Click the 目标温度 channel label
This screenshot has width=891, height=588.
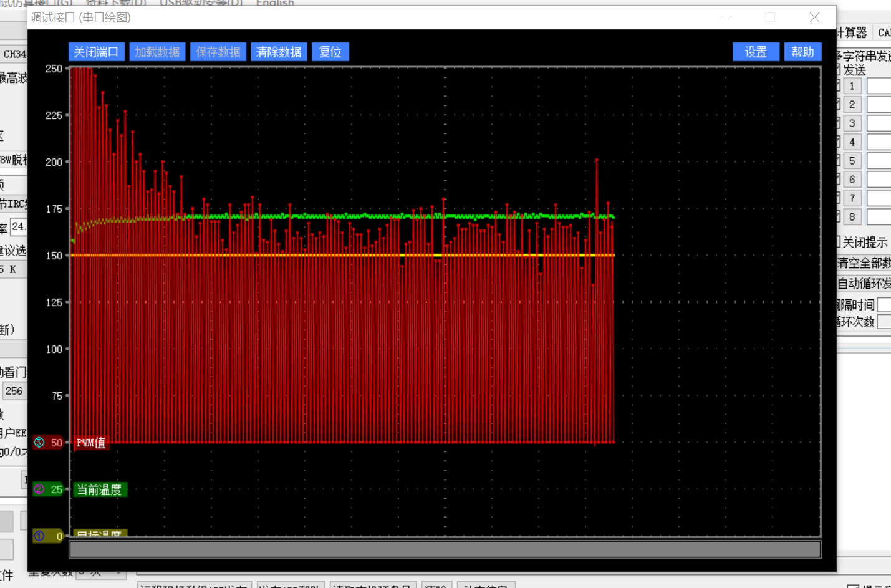point(100,533)
